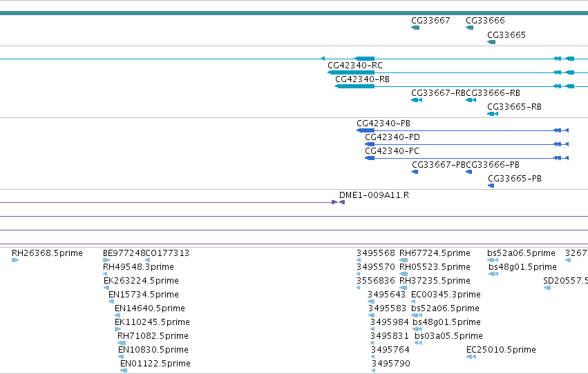Select the CG33666 gene label
Image resolution: width=588 pixels, height=374 pixels.
(485, 21)
